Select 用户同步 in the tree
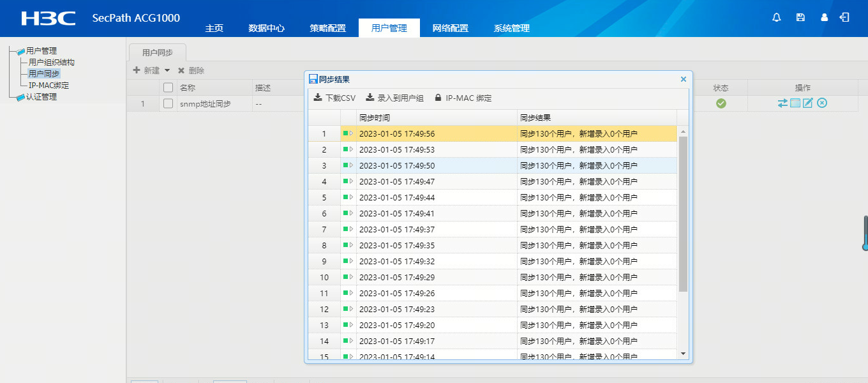Viewport: 868px width, 383px height. (44, 74)
